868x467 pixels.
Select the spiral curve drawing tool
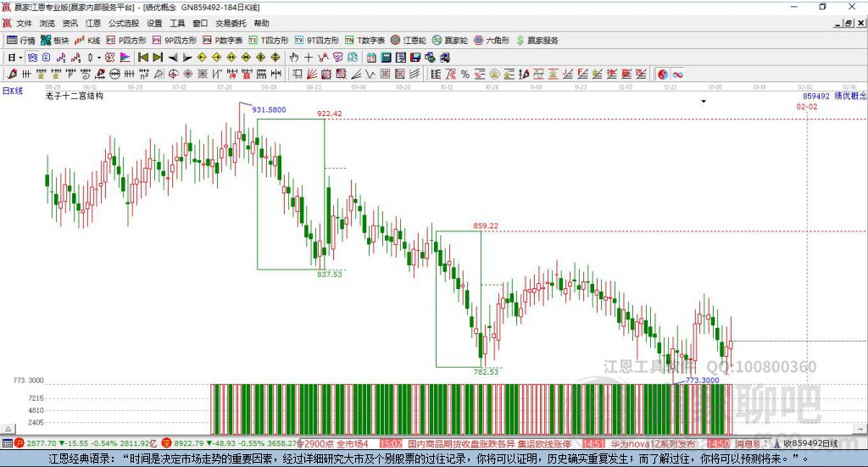[86, 74]
